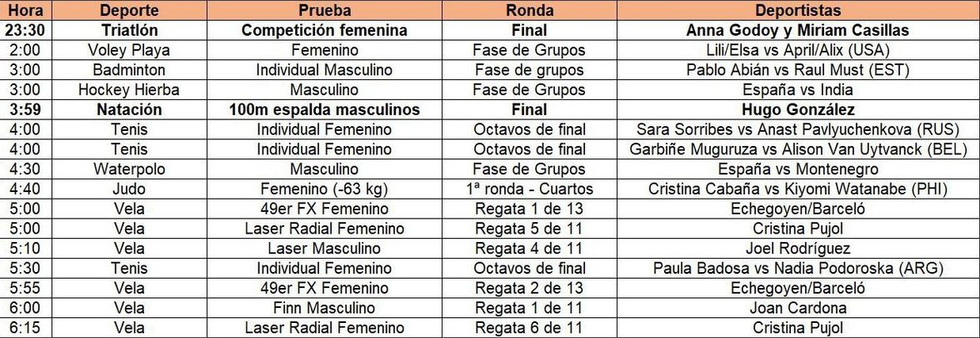
Task: Select the 100m espalda masculinos cell
Action: point(323,109)
